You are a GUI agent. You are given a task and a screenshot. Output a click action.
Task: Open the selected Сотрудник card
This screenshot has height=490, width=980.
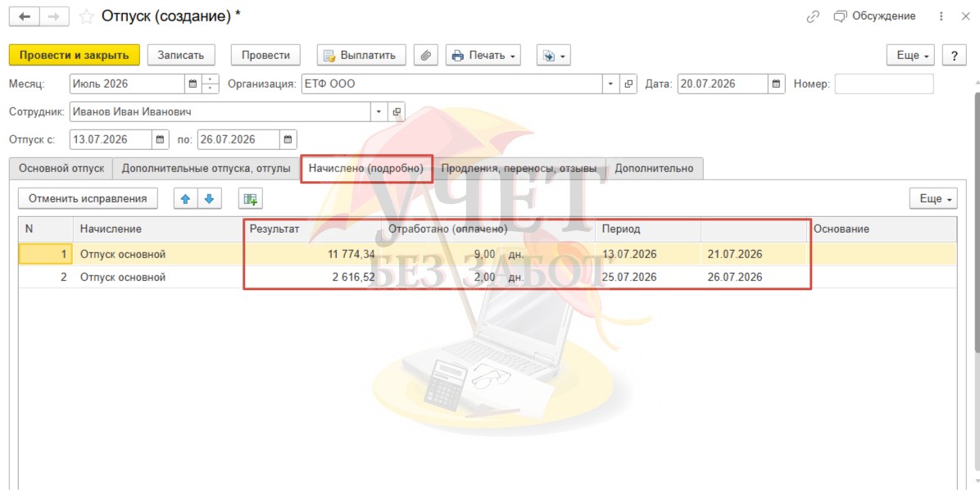396,112
